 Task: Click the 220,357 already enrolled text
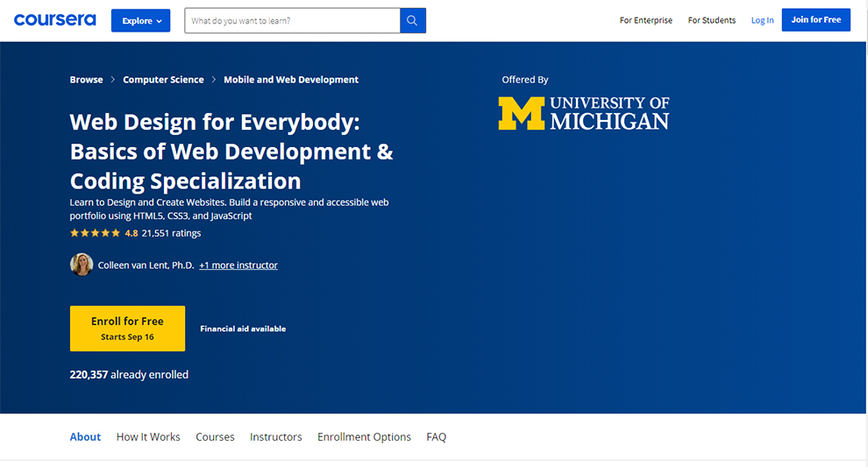point(129,375)
